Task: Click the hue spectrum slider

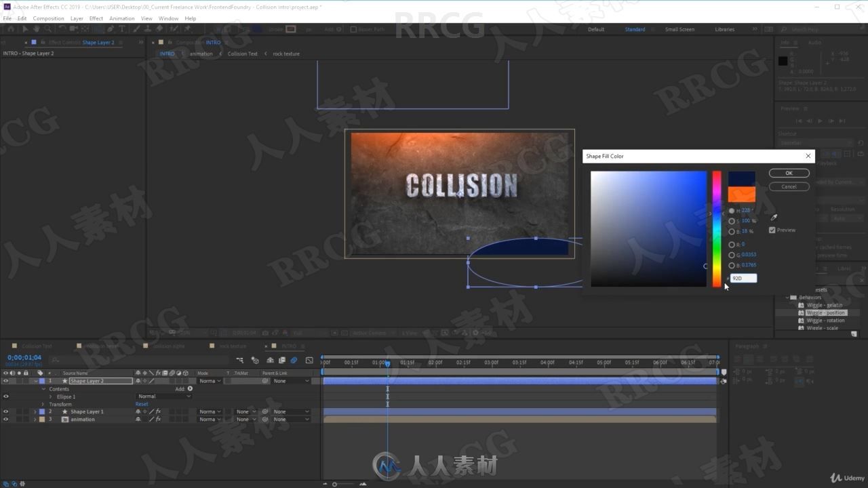Action: pyautogui.click(x=716, y=229)
